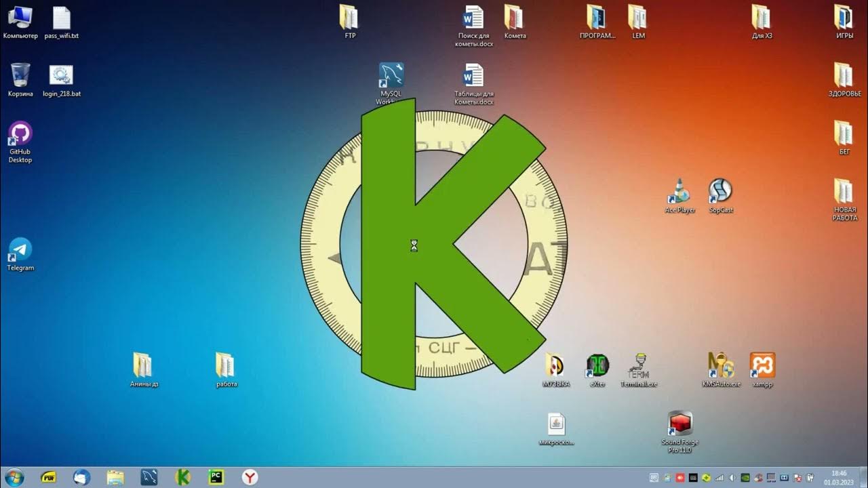
Task: Click the Show desktop button
Action: point(863,477)
